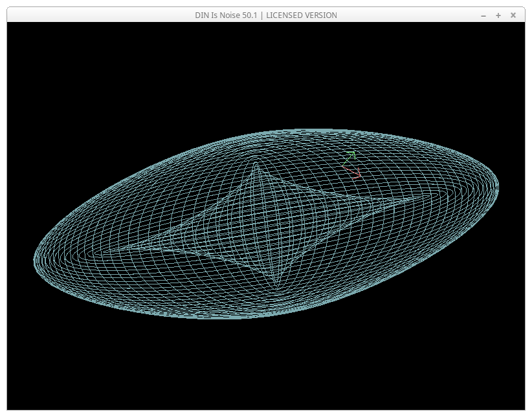Image resolution: width=532 pixels, height=417 pixels.
Task: Click the green axis arrow head
Action: (x=353, y=154)
